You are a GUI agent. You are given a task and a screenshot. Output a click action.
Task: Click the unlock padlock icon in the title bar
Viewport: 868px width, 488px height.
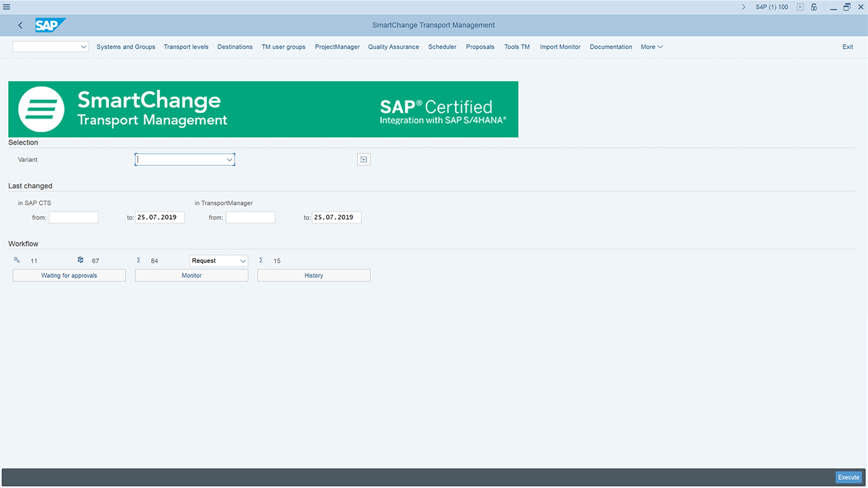pos(812,7)
